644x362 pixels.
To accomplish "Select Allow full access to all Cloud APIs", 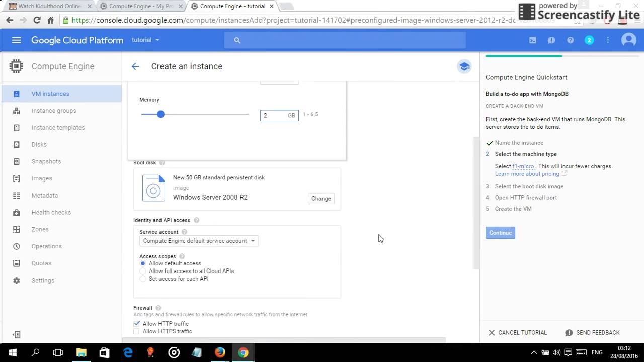I will click(x=143, y=271).
